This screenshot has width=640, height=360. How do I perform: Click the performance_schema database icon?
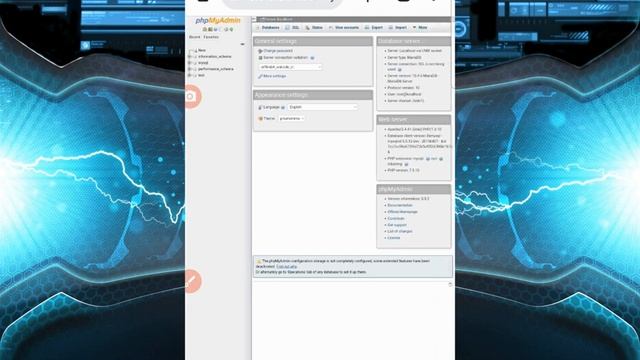click(x=196, y=69)
